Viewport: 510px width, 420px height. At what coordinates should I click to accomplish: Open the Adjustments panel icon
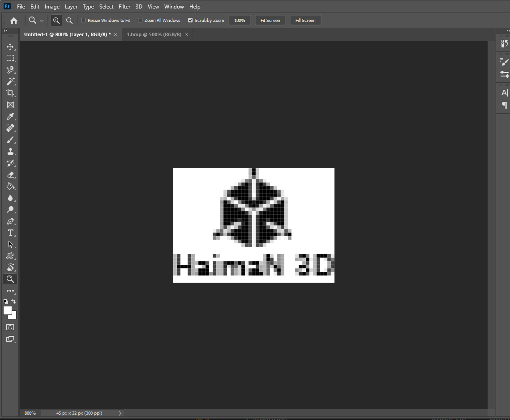pyautogui.click(x=504, y=74)
